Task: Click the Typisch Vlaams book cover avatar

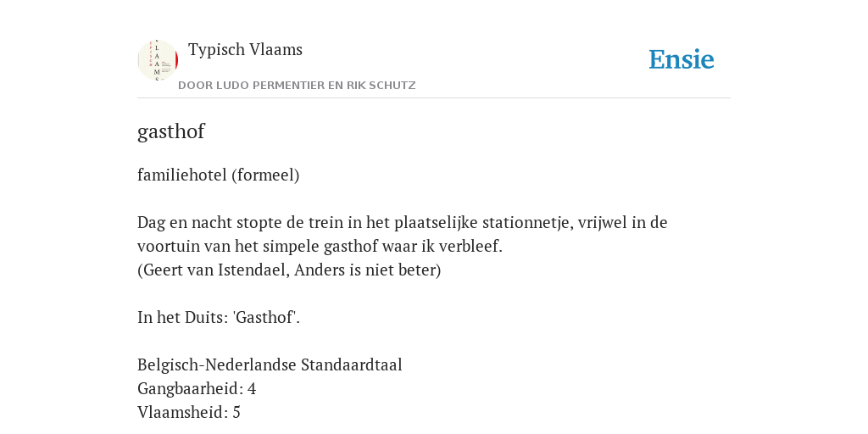Action: [158, 60]
